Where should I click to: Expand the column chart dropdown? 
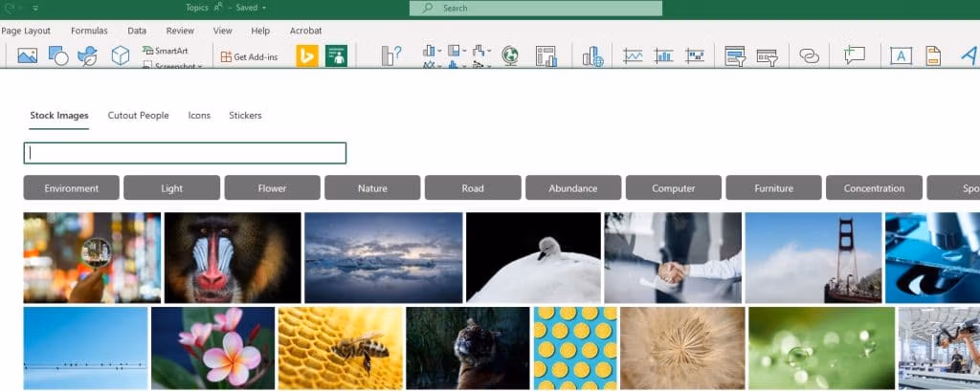click(x=441, y=50)
